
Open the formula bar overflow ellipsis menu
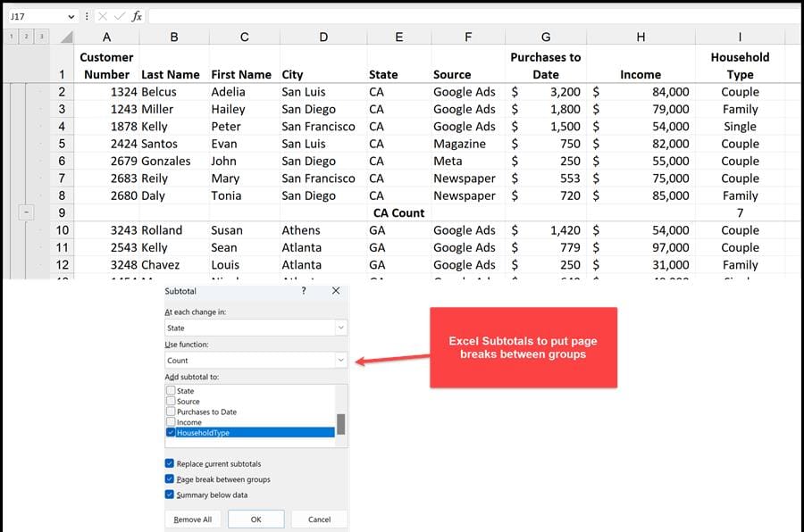click(87, 16)
